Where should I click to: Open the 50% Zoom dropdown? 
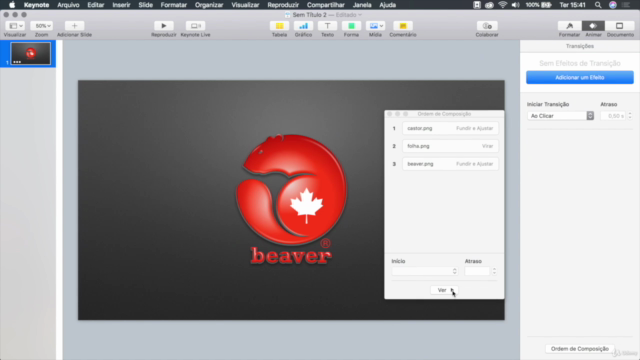coord(41,26)
